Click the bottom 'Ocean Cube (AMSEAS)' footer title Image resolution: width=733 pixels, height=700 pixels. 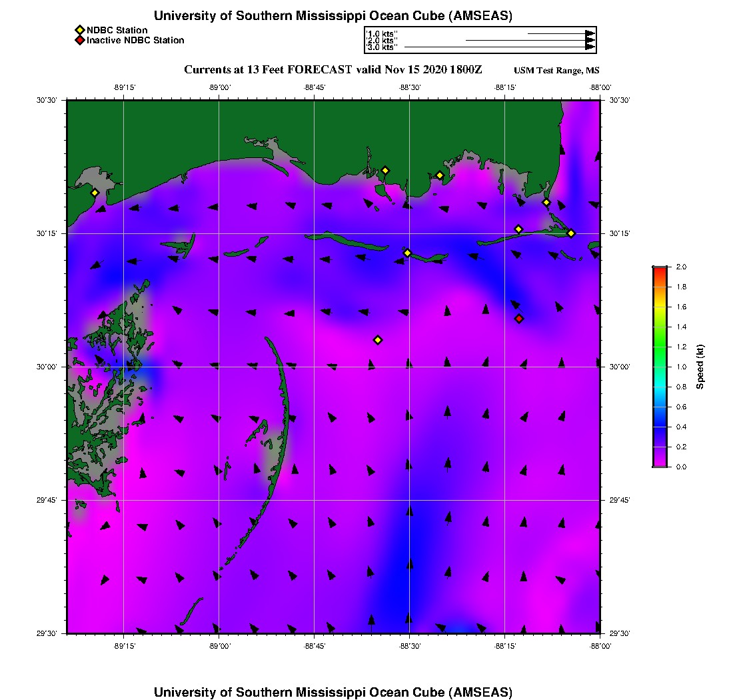pyautogui.click(x=333, y=692)
